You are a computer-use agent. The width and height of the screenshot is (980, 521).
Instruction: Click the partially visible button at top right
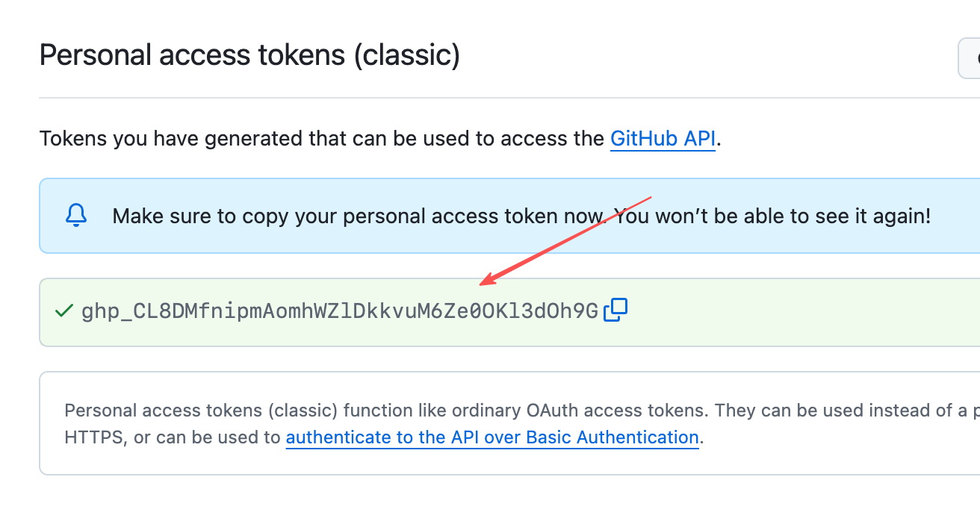coord(970,59)
